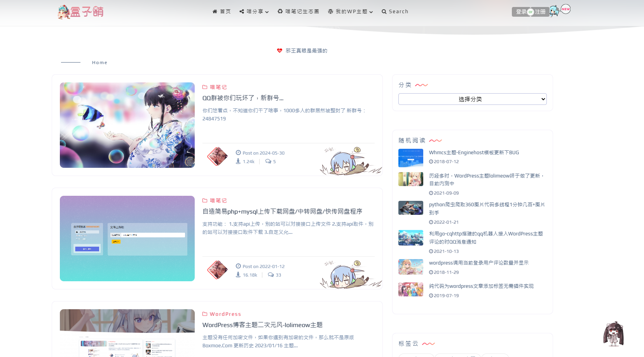
Task: Expand the 我的WP主题 menu
Action: click(x=351, y=12)
